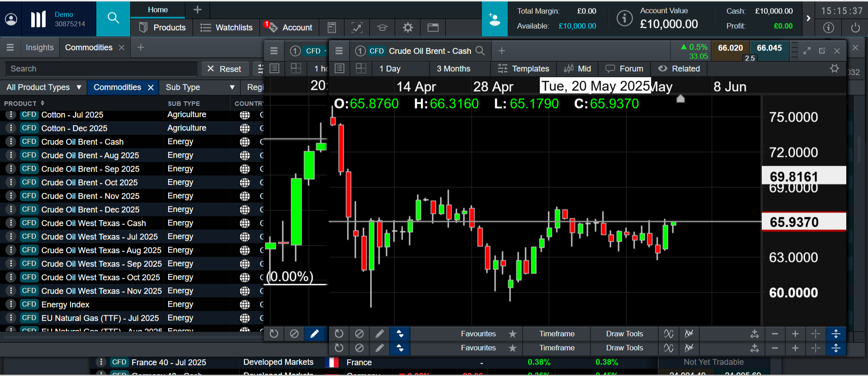Click the expand arrows icon on Brent chart
The width and height of the screenshot is (868, 376).
(807, 51)
